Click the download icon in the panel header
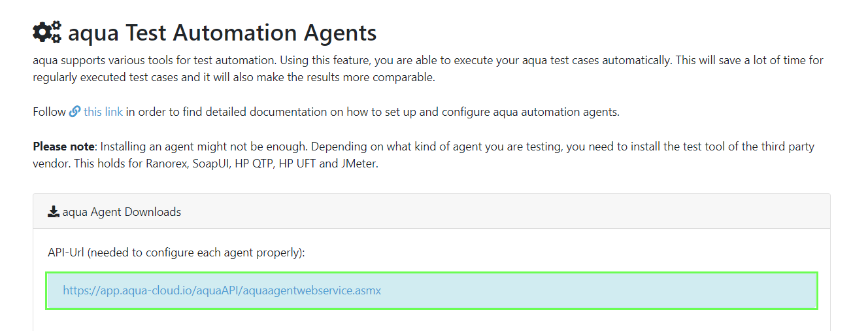Image resolution: width=868 pixels, height=331 pixels. pyautogui.click(x=54, y=212)
